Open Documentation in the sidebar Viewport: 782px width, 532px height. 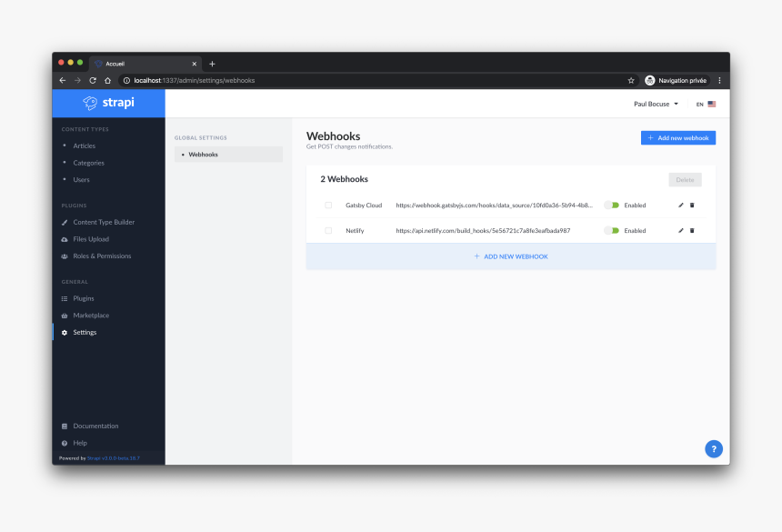coord(95,426)
